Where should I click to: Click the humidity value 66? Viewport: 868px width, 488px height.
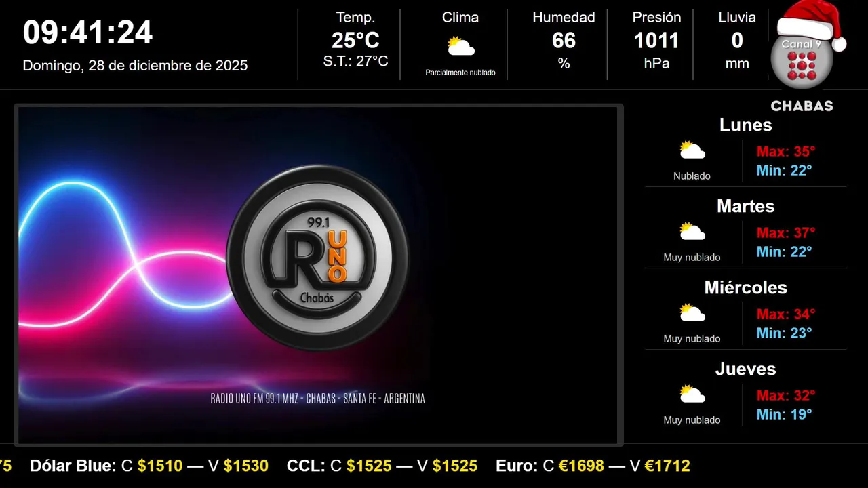coord(564,41)
